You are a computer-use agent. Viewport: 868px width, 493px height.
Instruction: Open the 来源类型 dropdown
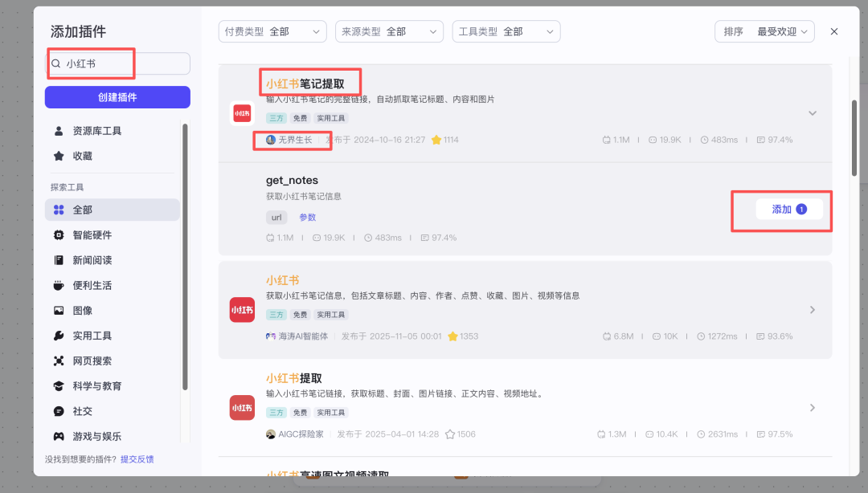click(x=389, y=31)
